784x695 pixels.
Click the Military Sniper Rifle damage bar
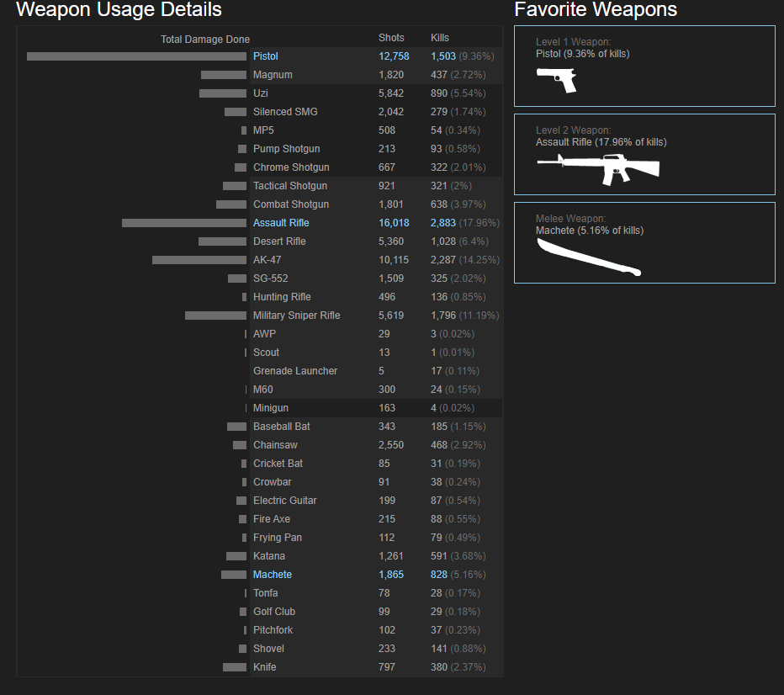point(215,315)
